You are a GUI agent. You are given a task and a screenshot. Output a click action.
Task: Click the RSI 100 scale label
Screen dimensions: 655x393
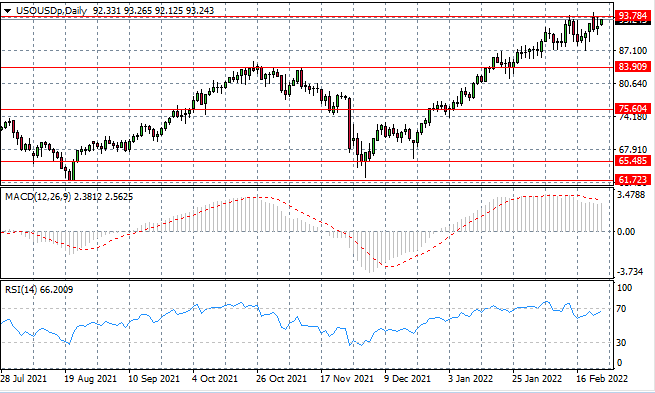625,288
